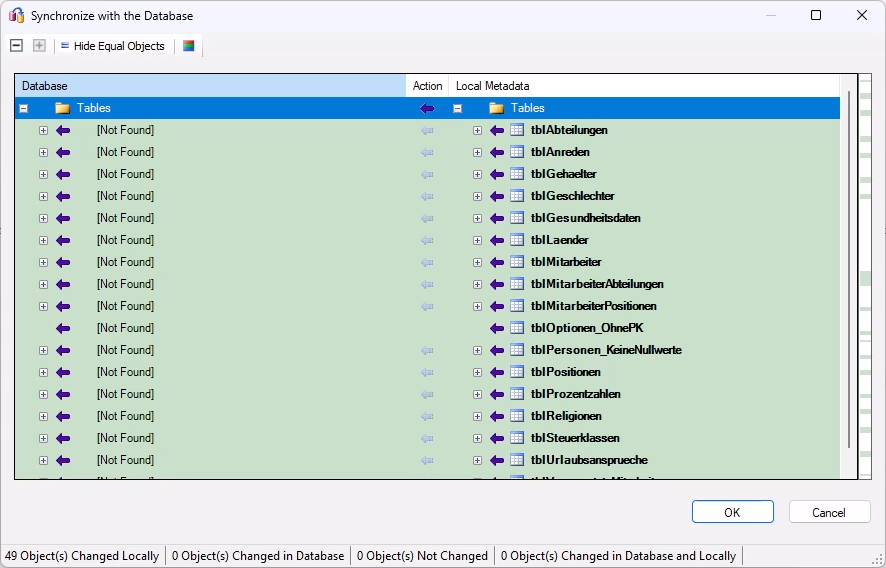Screen dimensions: 886x568
Task: Click the tblAbteilungen table icon
Action: [x=517, y=130]
